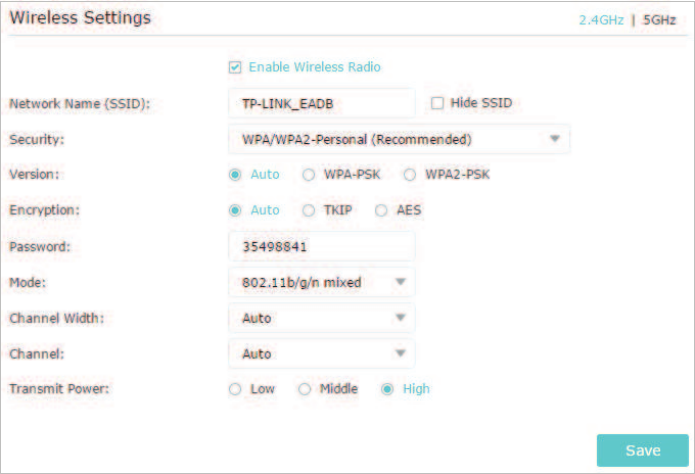Click the Enable Wireless Radio label text
The height and width of the screenshot is (474, 695).
tap(315, 67)
